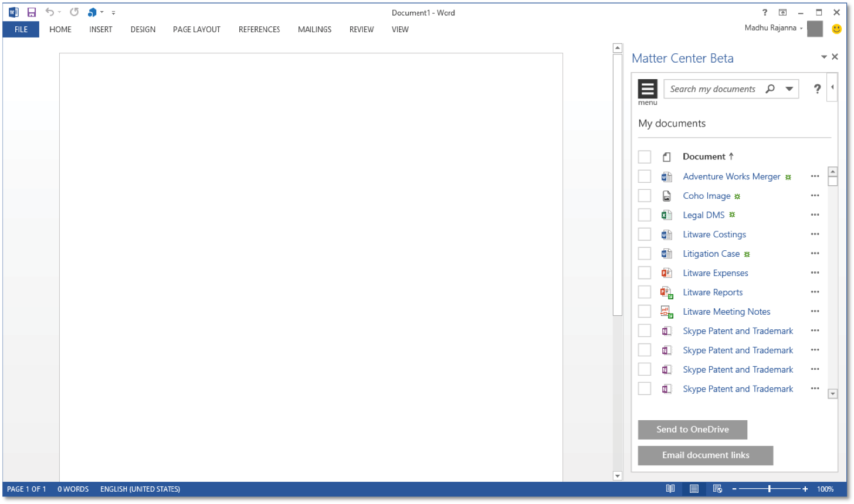The width and height of the screenshot is (854, 504).
Task: Open the INSERT ribbon tab
Action: (x=101, y=29)
